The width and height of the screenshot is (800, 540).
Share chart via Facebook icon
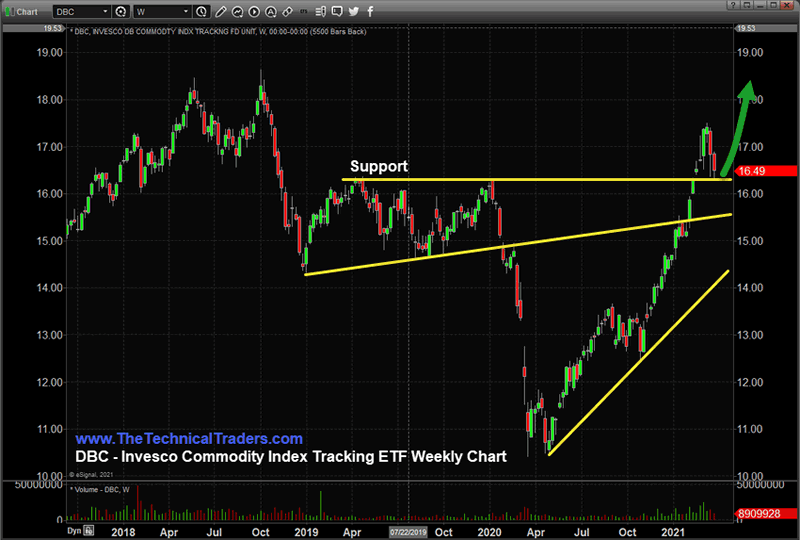tap(370, 11)
